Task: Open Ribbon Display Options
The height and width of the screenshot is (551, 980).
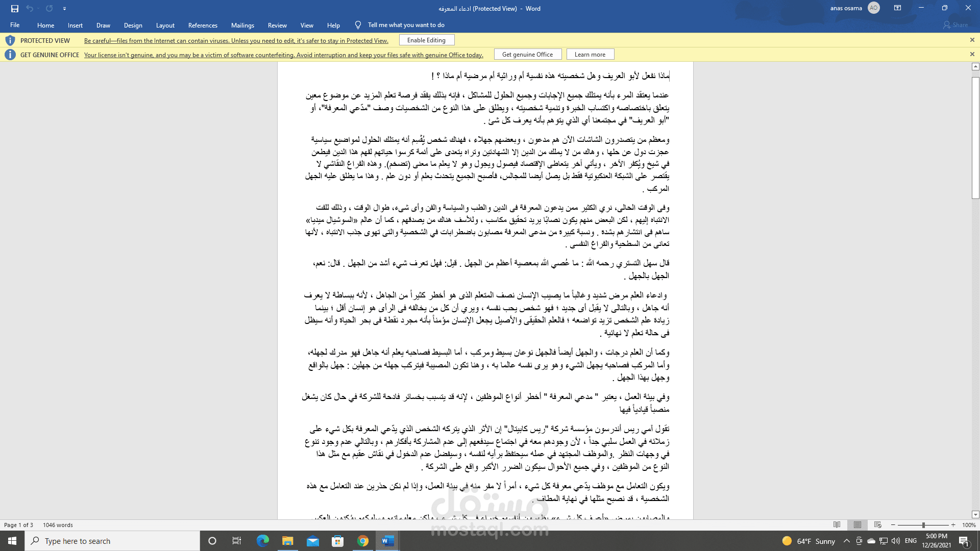Action: (897, 8)
